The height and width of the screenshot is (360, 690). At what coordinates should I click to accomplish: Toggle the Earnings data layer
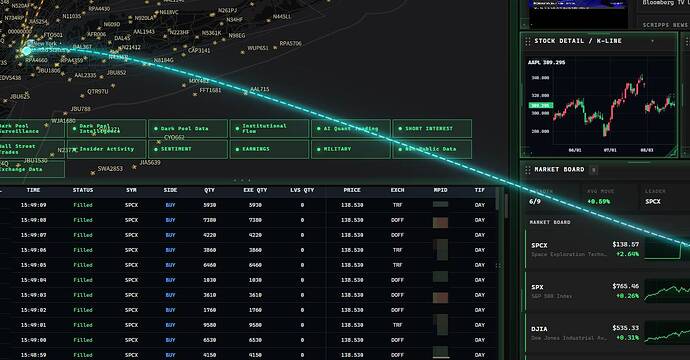tap(269, 149)
